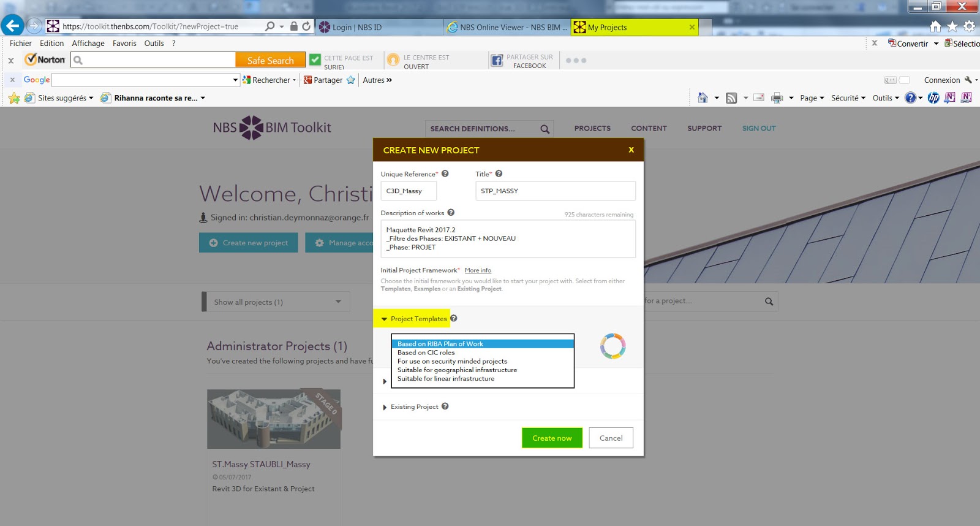Collapse the Project Templates section

tap(384, 319)
